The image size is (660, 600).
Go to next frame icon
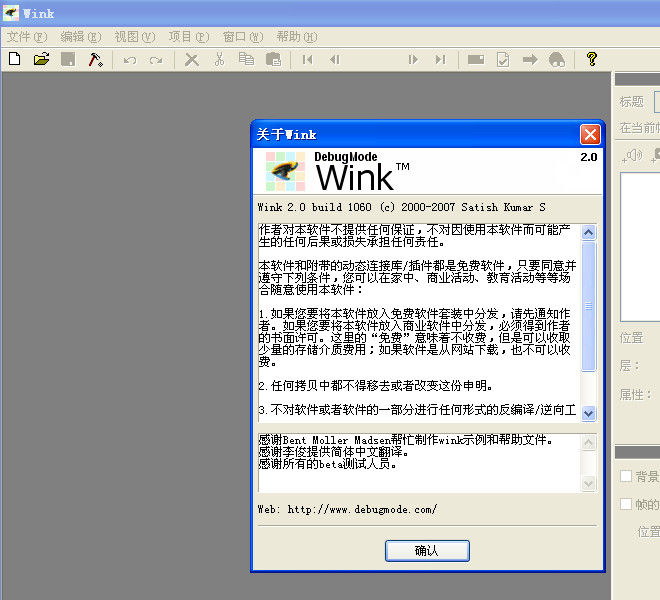[x=413, y=60]
